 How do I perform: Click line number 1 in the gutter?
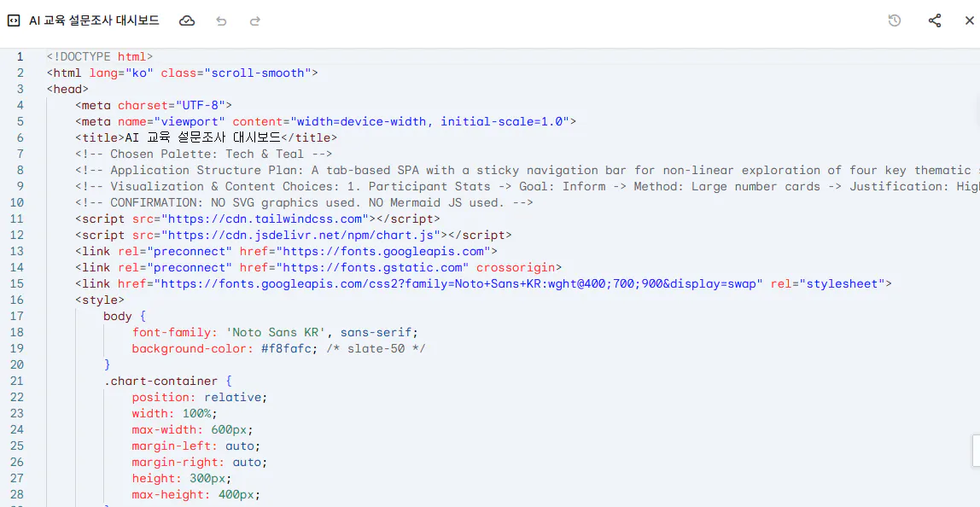[20, 57]
